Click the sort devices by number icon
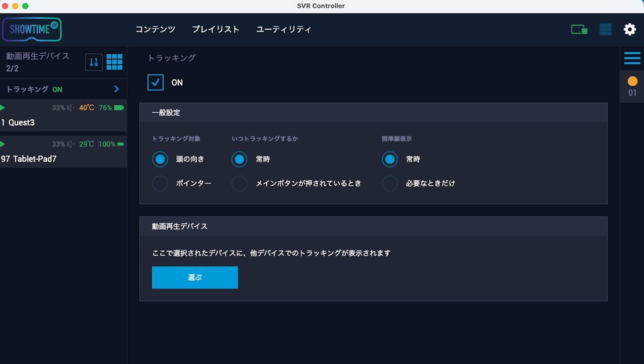Image resolution: width=644 pixels, height=364 pixels. click(94, 62)
